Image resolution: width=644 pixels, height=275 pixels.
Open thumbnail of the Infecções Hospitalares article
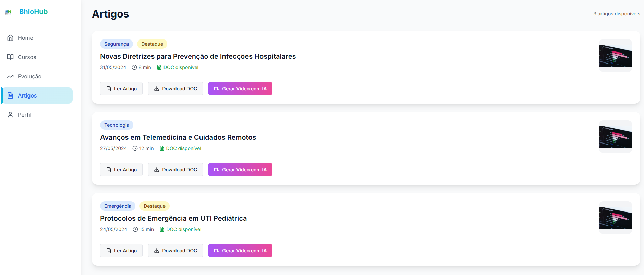point(616,56)
